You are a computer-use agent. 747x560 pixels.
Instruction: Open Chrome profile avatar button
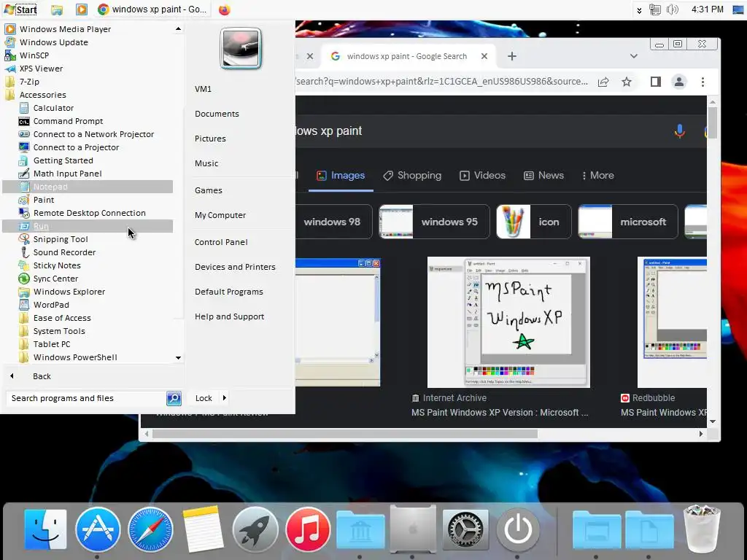679,82
